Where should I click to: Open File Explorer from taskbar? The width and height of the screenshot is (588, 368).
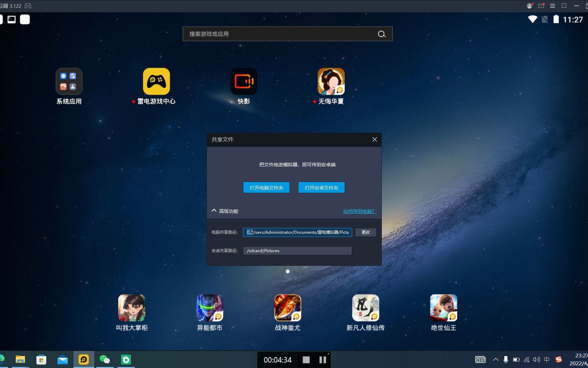20,359
